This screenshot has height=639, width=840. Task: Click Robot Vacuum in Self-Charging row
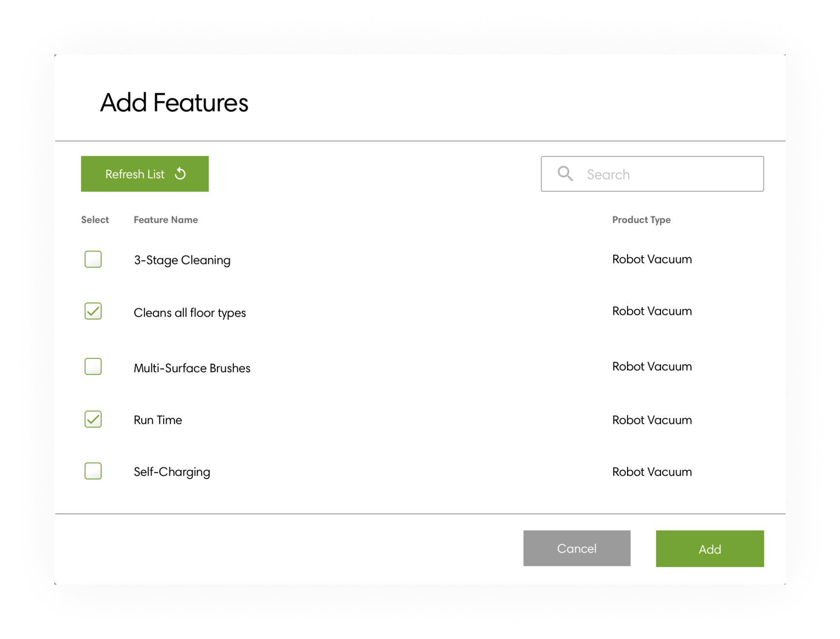coord(652,472)
